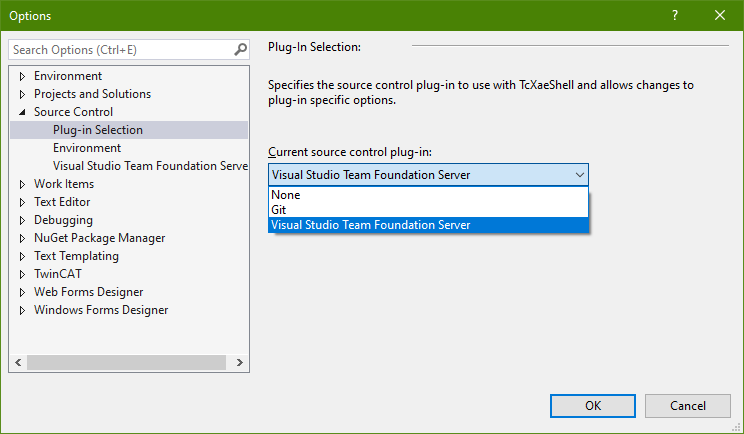
Task: Select Text Templating label
Action: point(76,256)
